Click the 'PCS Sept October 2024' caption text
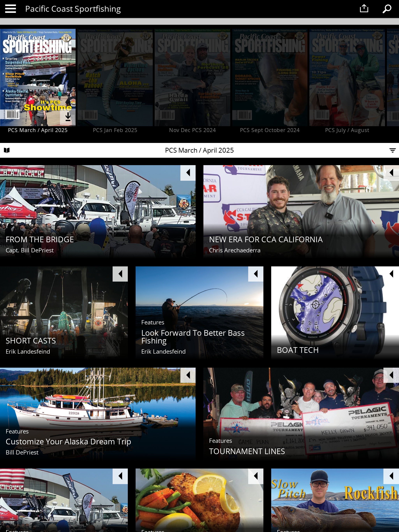This screenshot has height=532, width=399. 270,130
